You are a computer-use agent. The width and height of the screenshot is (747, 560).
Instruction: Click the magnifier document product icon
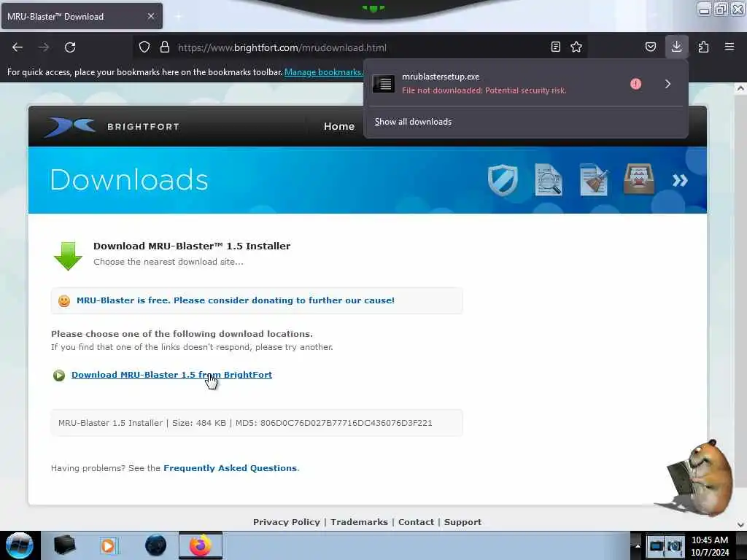point(548,180)
